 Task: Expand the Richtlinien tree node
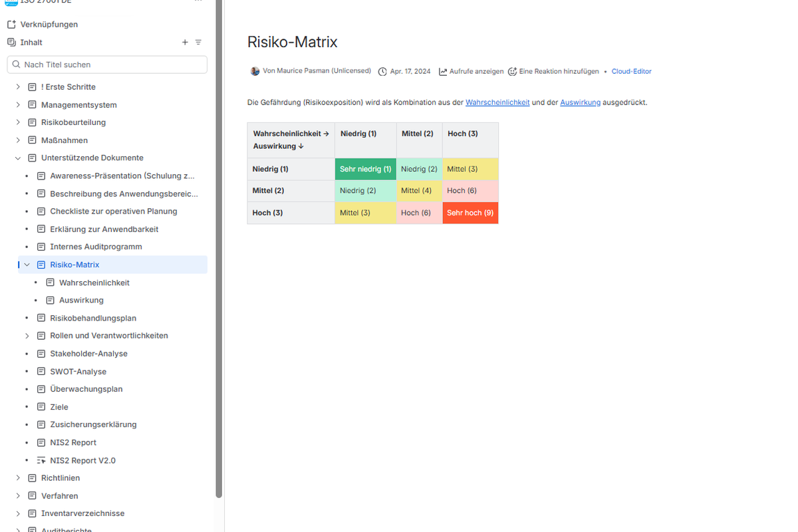point(18,478)
